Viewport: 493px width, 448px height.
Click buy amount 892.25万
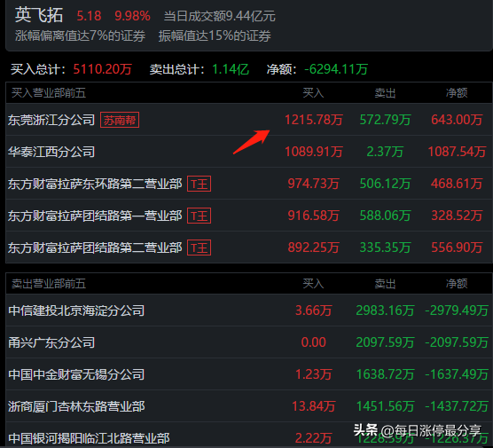click(x=314, y=248)
